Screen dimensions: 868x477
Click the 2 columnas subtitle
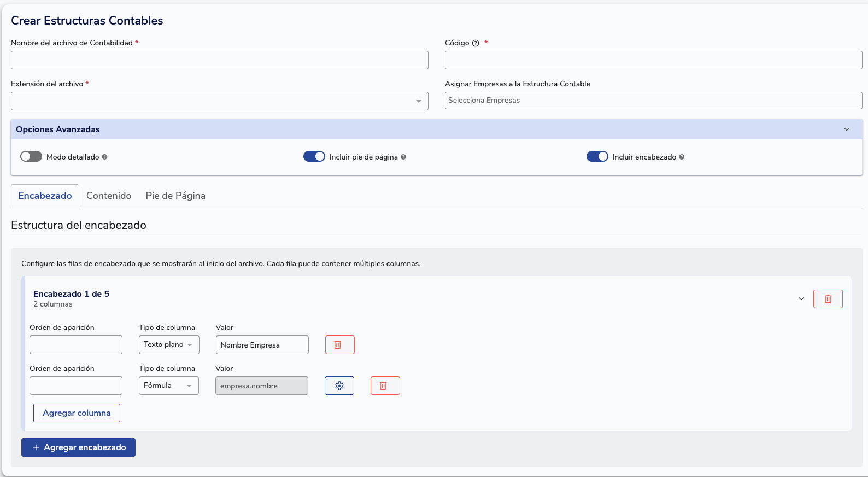(x=53, y=304)
